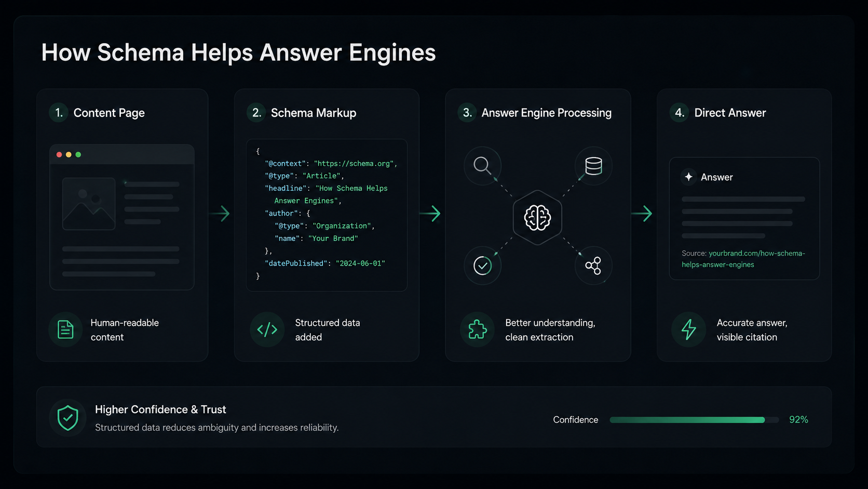Screen dimensions: 868x489
Task: Click the puzzle piece icon beside Better understanding
Action: click(x=478, y=329)
